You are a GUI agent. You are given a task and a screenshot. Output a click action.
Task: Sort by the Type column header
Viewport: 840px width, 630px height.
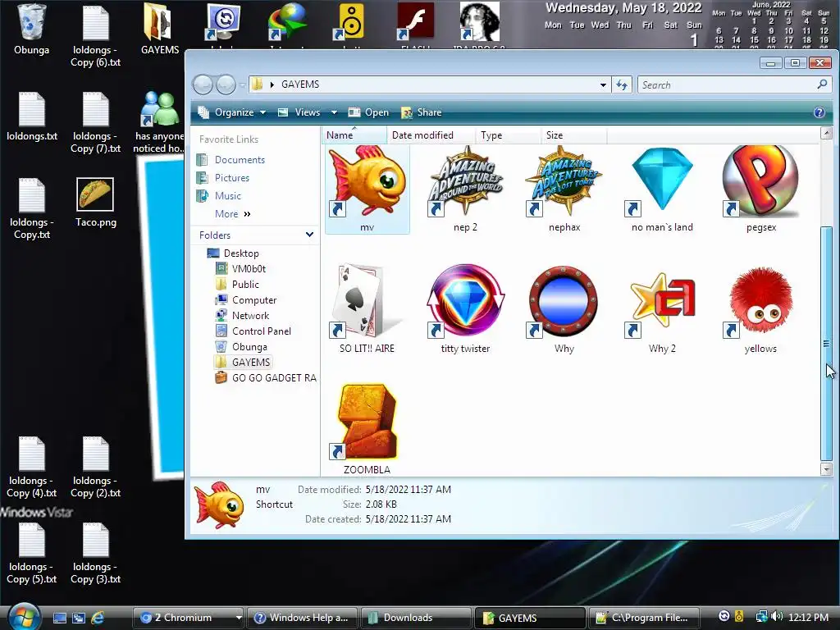coord(507,135)
